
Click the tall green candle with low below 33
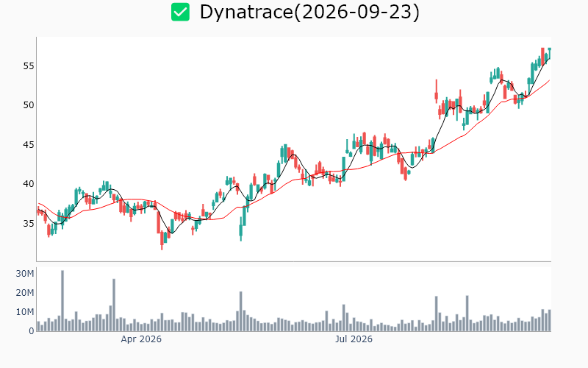click(x=241, y=230)
